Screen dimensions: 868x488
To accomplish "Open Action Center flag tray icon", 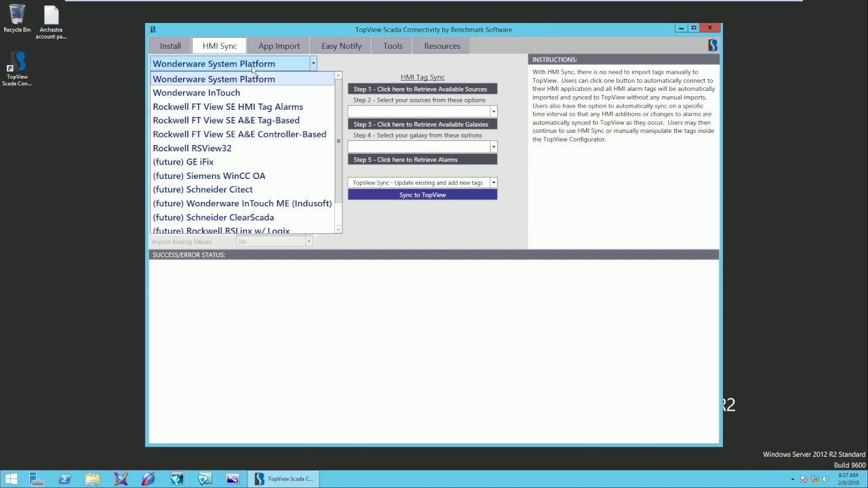I will pyautogui.click(x=803, y=479).
